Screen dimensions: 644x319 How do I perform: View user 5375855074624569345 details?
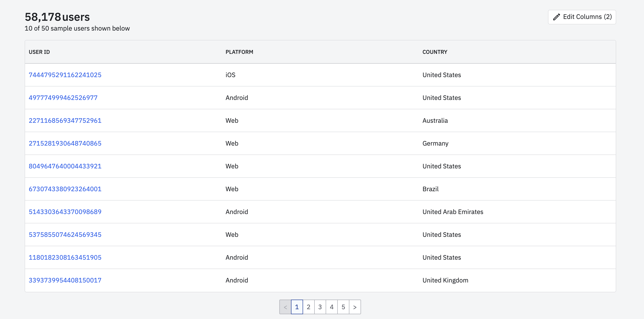click(65, 235)
